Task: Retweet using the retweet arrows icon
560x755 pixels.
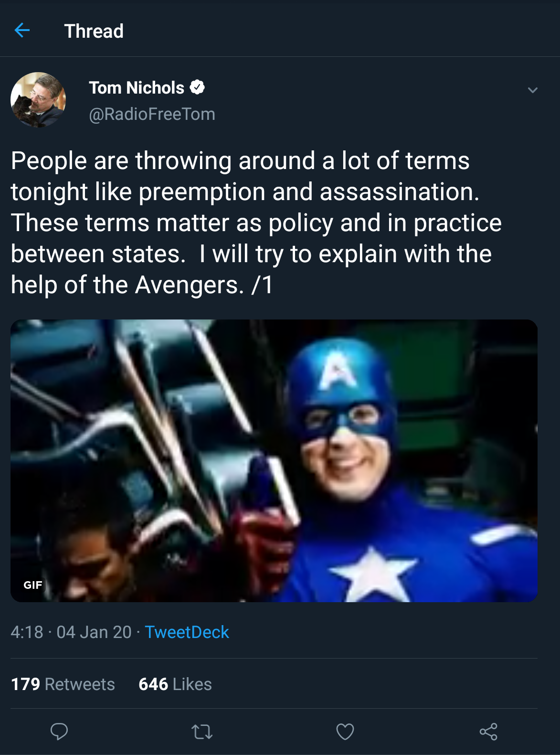Action: (x=202, y=732)
